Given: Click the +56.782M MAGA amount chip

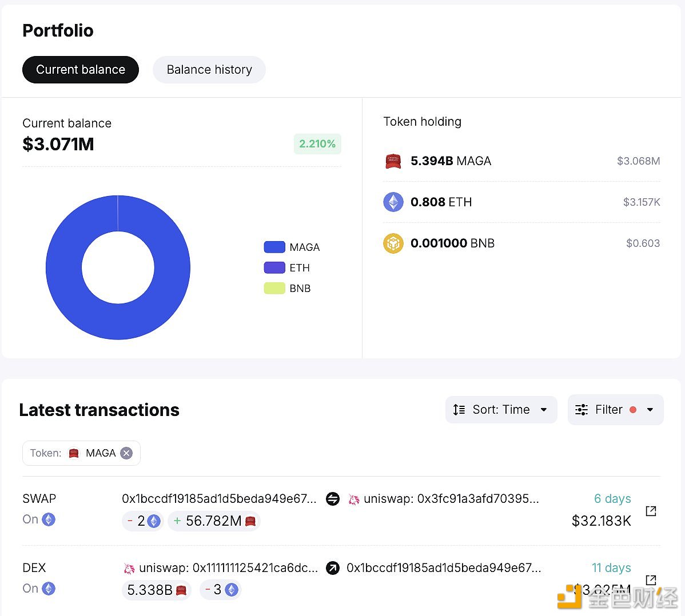Looking at the screenshot, I should (x=214, y=521).
